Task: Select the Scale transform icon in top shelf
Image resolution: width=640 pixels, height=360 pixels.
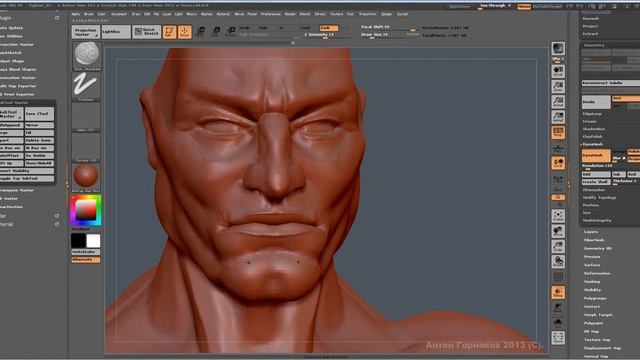Action: (216, 31)
